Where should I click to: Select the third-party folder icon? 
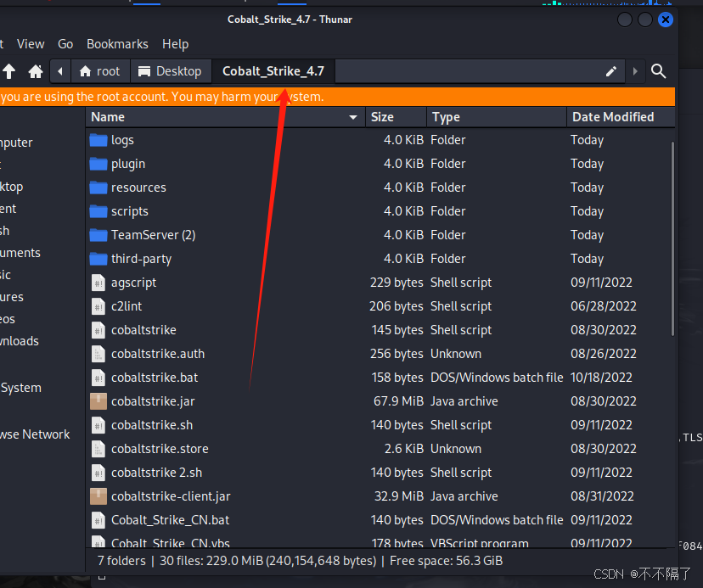(x=98, y=259)
